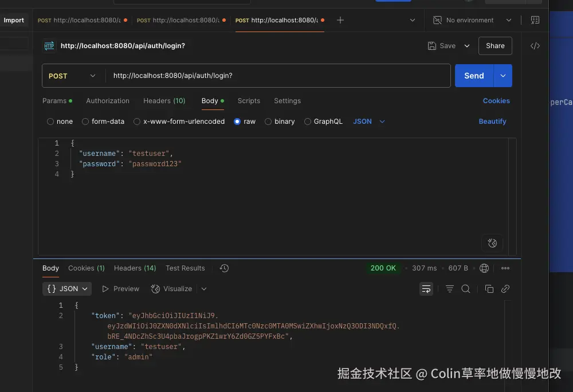Click the HTTP request type icon
Viewport: 573px width, 392px height.
pos(49,46)
